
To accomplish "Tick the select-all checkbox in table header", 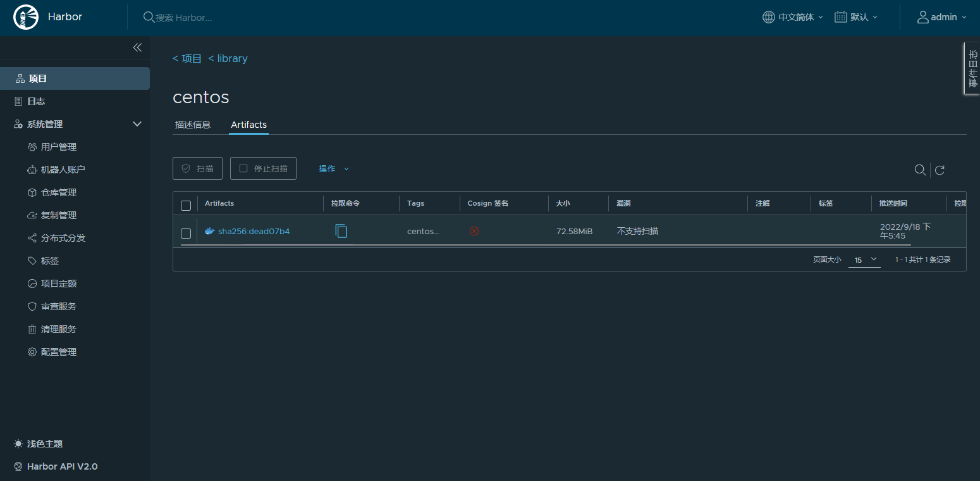I will click(x=186, y=205).
